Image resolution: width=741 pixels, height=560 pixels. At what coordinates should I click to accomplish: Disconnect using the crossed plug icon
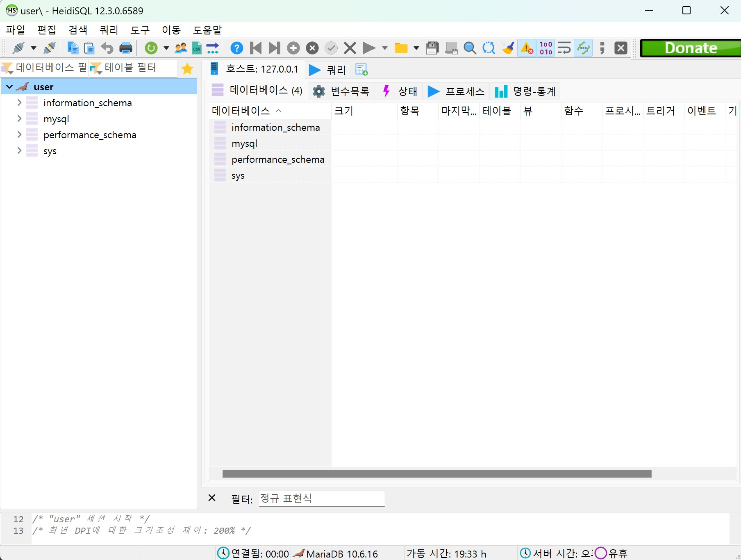click(50, 48)
